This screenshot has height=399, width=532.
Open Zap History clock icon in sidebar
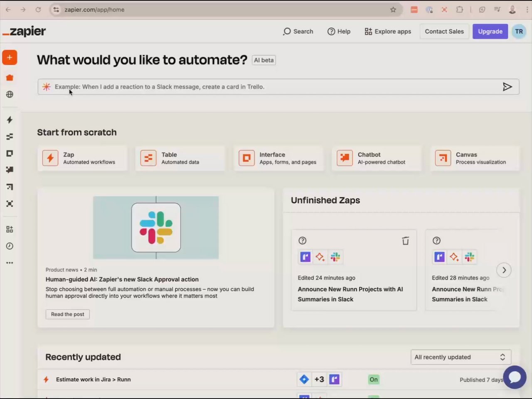(10, 246)
